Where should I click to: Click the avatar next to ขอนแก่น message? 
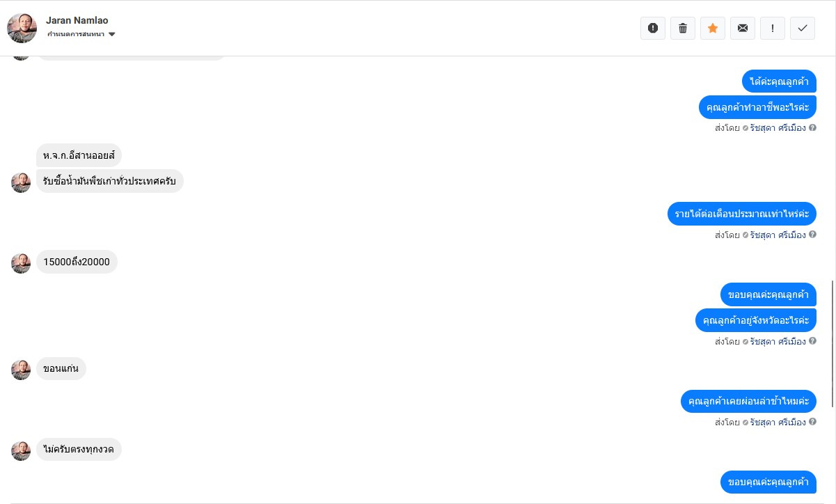[21, 369]
